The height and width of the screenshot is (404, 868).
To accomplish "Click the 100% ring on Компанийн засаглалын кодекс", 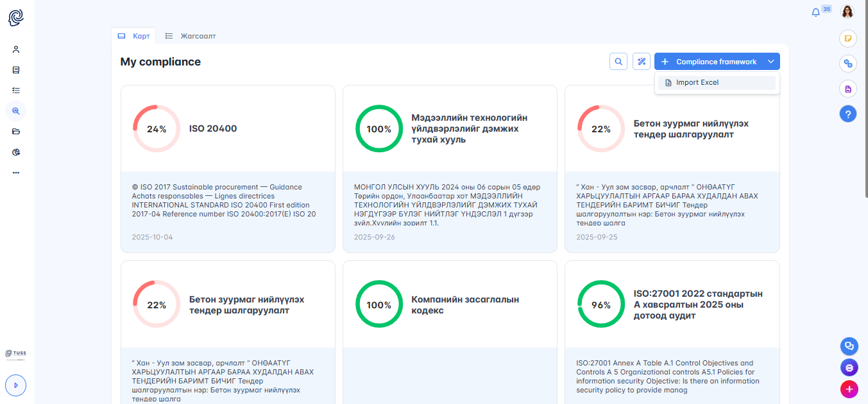I will 379,304.
